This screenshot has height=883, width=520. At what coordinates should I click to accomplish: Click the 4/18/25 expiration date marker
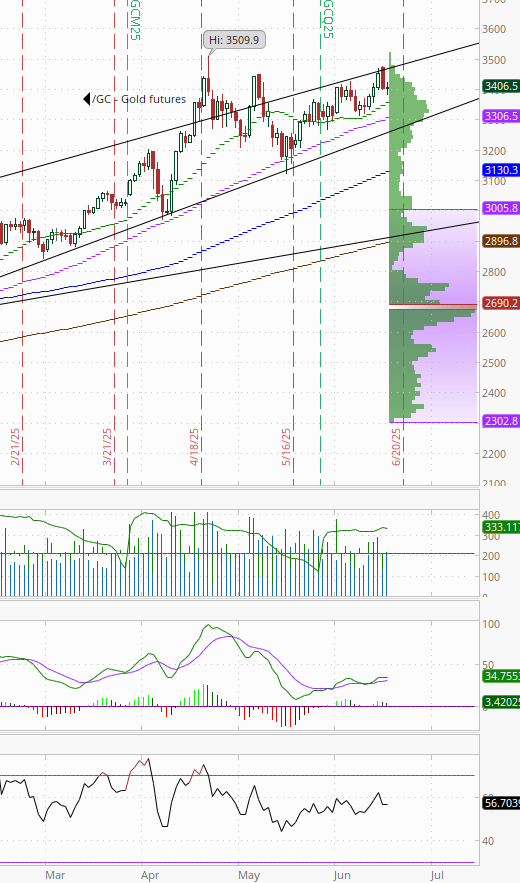(194, 447)
